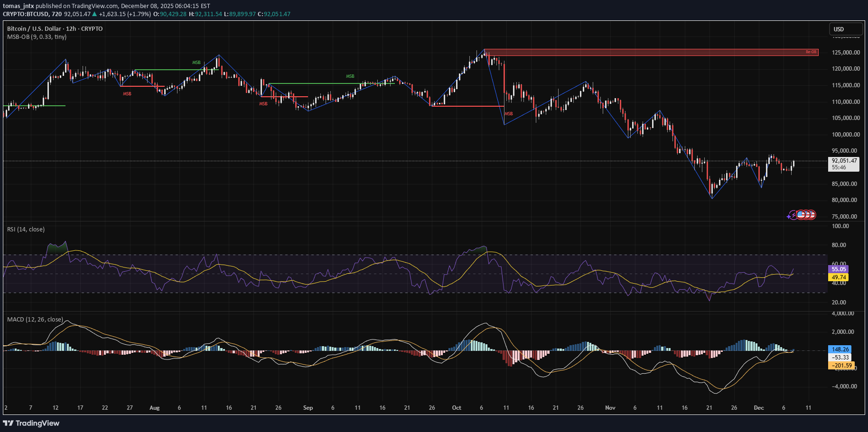Click the 125,000.00 level on price scale
The height and width of the screenshot is (432, 868).
pyautogui.click(x=846, y=53)
